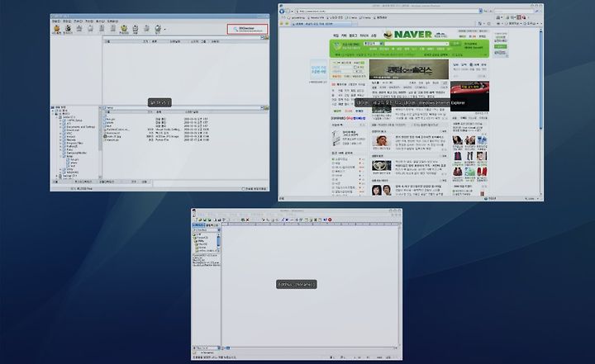The width and height of the screenshot is (595, 364).
Task: Open the first menu in FTP menu bar
Action: click(x=56, y=21)
